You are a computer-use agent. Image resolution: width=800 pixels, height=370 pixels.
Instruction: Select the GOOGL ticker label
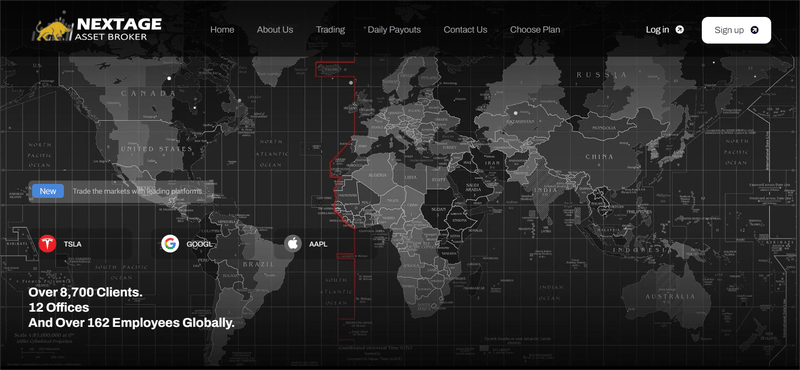[199, 244]
